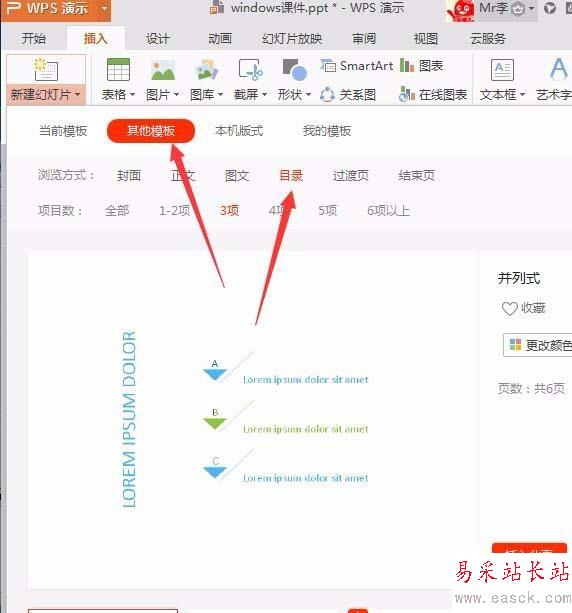The image size is (572, 613).
Task: Filter browse mode by 图文
Action: pos(237,176)
